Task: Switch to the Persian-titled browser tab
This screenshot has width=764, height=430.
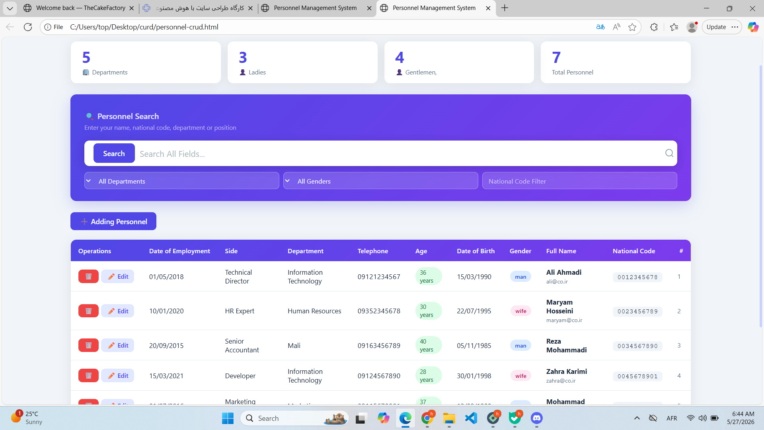Action: (200, 8)
